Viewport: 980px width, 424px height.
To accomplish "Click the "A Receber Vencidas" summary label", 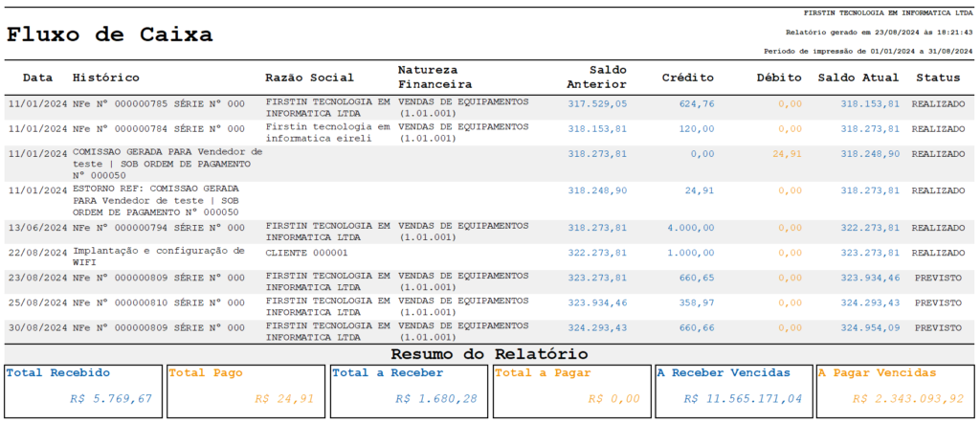I will point(724,373).
